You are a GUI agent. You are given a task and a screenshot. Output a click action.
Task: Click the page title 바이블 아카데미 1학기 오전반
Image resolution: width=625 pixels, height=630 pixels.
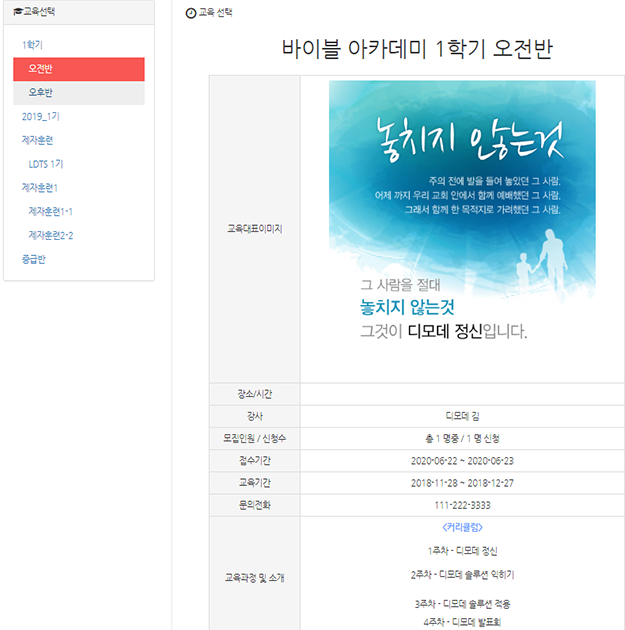click(x=417, y=49)
